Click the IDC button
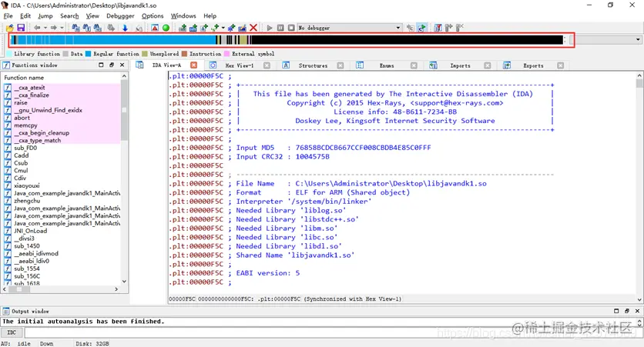 click(12, 332)
